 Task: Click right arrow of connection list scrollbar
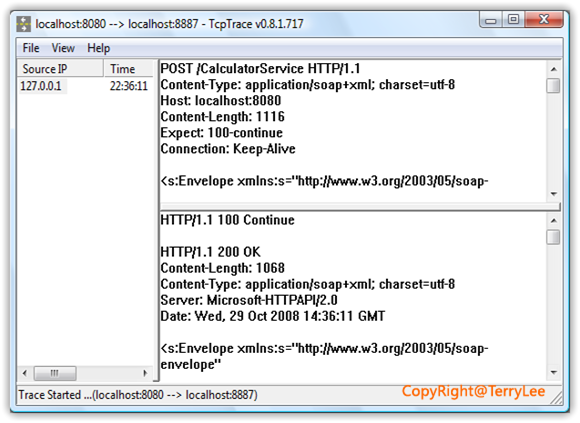145,373
